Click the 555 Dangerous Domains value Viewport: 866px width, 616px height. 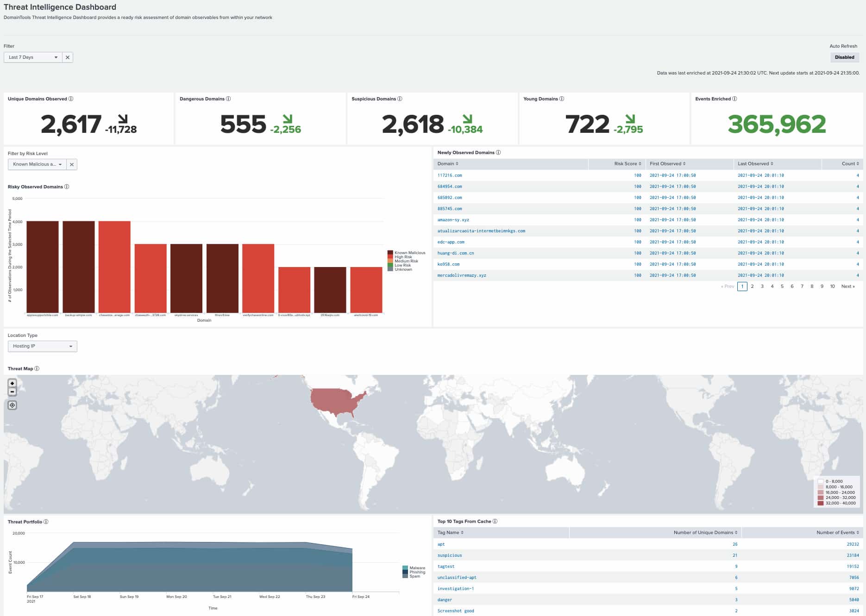pos(243,124)
